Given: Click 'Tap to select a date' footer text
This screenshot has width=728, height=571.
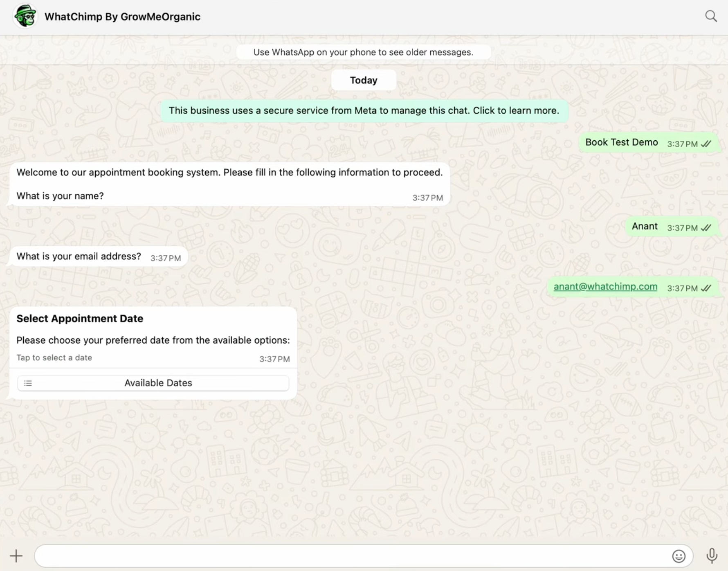Looking at the screenshot, I should point(54,358).
